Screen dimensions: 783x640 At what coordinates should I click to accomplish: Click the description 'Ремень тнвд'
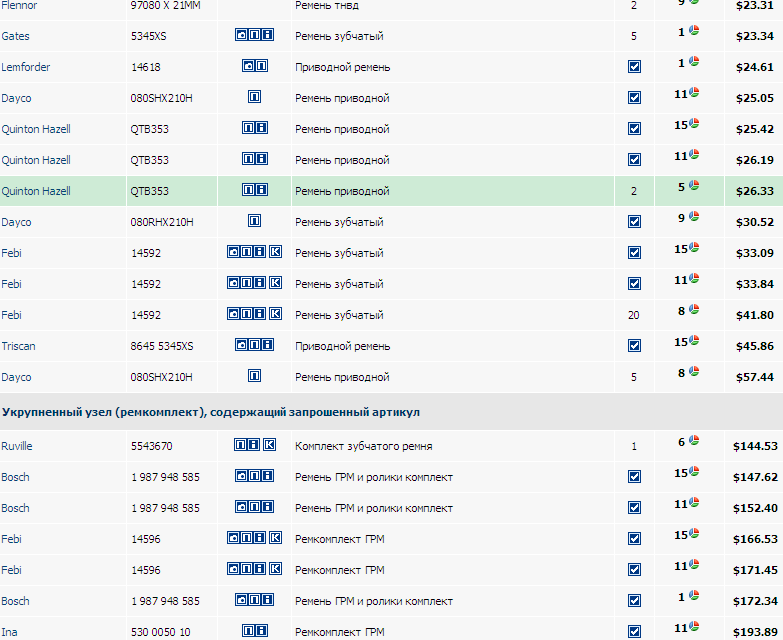coord(327,5)
